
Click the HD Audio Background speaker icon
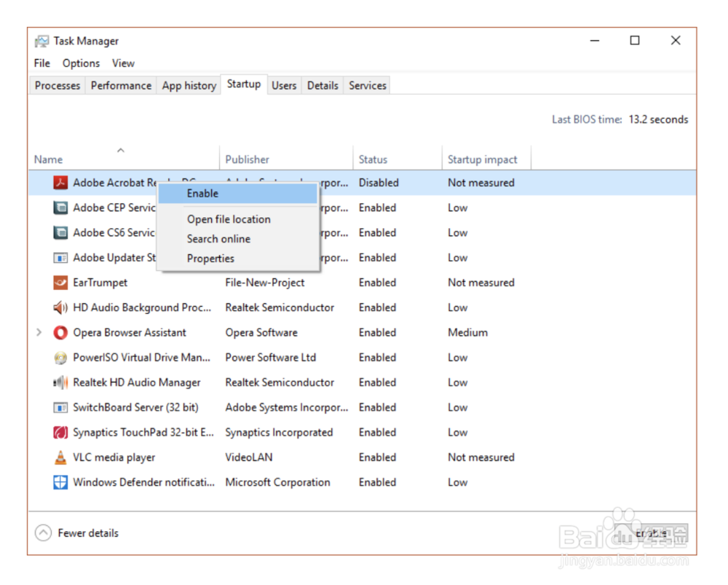60,307
